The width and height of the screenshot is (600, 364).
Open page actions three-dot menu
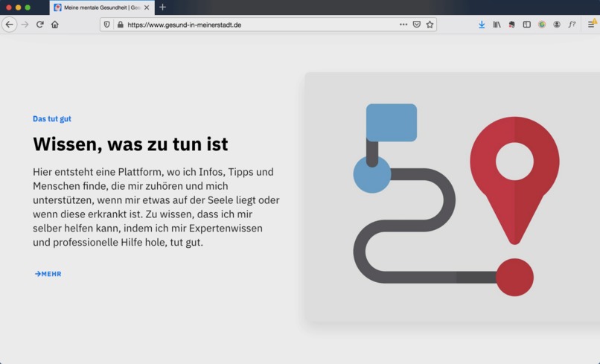click(x=403, y=25)
